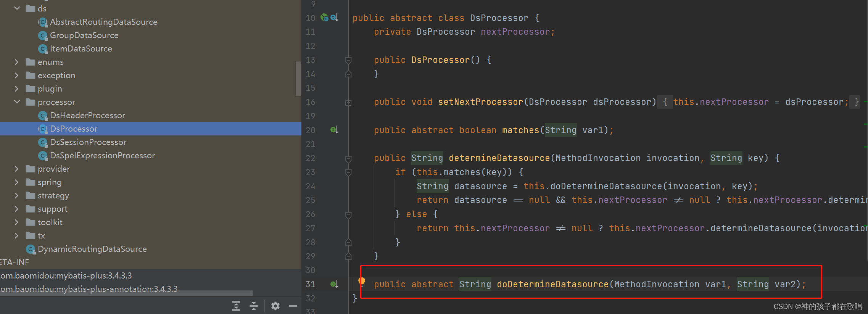This screenshot has height=314, width=868.
Task: Click the matches method name on line 20
Action: click(x=520, y=130)
